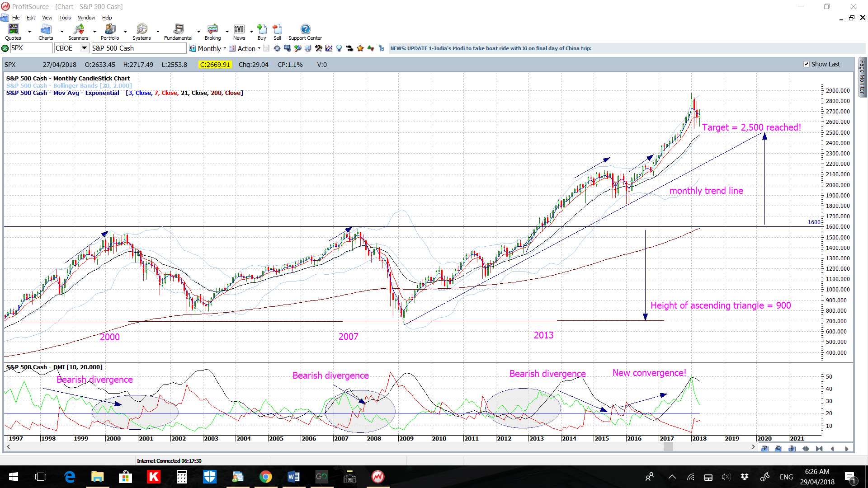Open the News icon
868x488 pixels.
pyautogui.click(x=239, y=32)
